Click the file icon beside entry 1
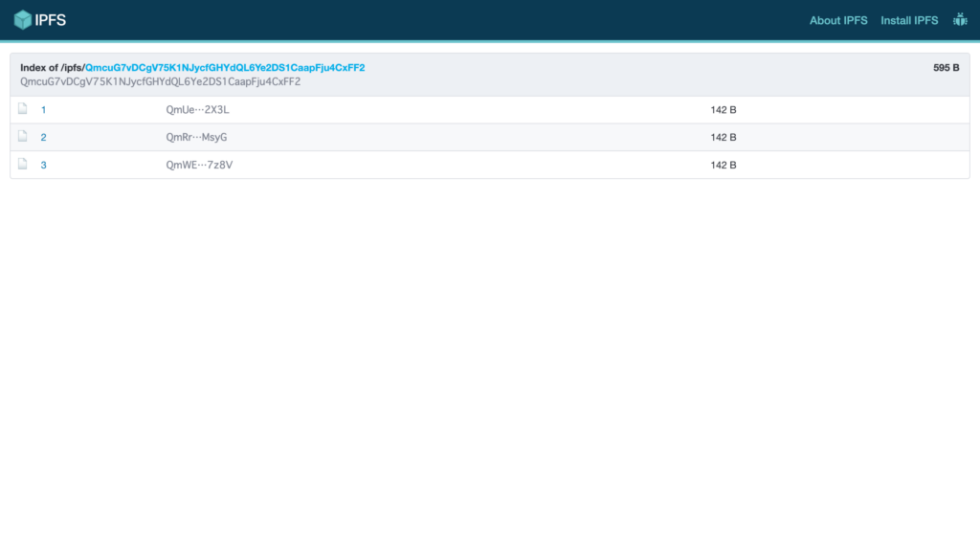980x560 pixels. coord(23,109)
